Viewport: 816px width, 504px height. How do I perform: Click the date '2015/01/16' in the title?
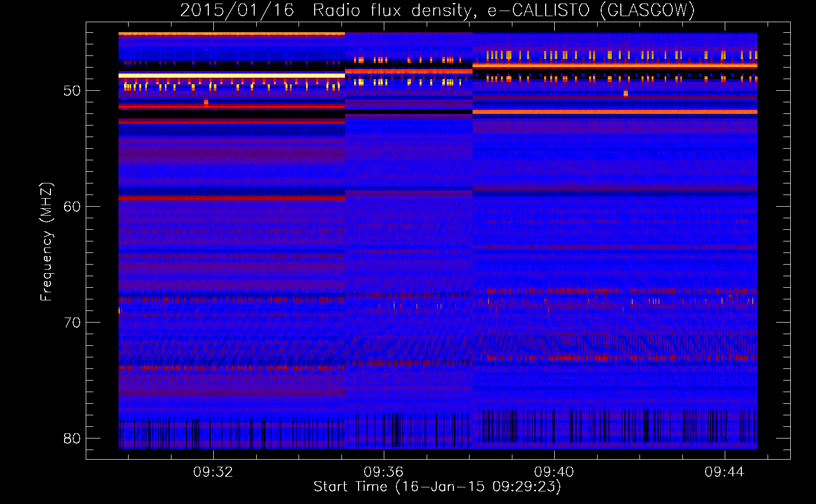(237, 10)
